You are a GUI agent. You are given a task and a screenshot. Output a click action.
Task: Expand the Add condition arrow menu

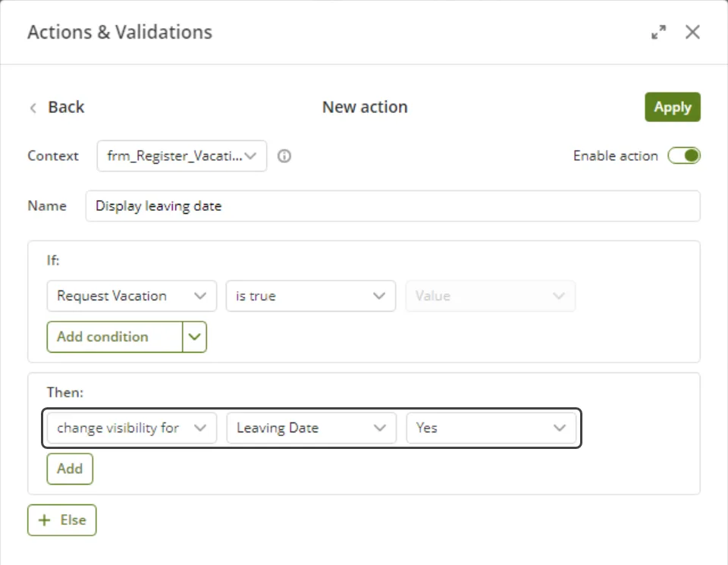[x=195, y=337]
